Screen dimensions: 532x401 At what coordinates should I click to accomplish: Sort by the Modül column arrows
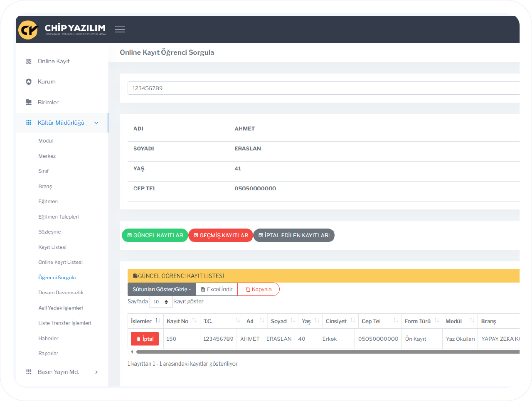472,320
